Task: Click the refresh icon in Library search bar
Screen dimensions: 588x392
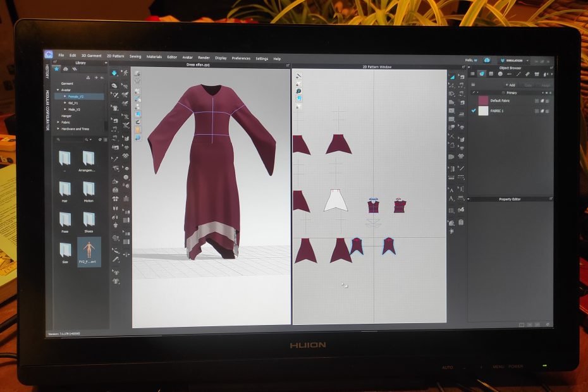Action: (x=101, y=139)
